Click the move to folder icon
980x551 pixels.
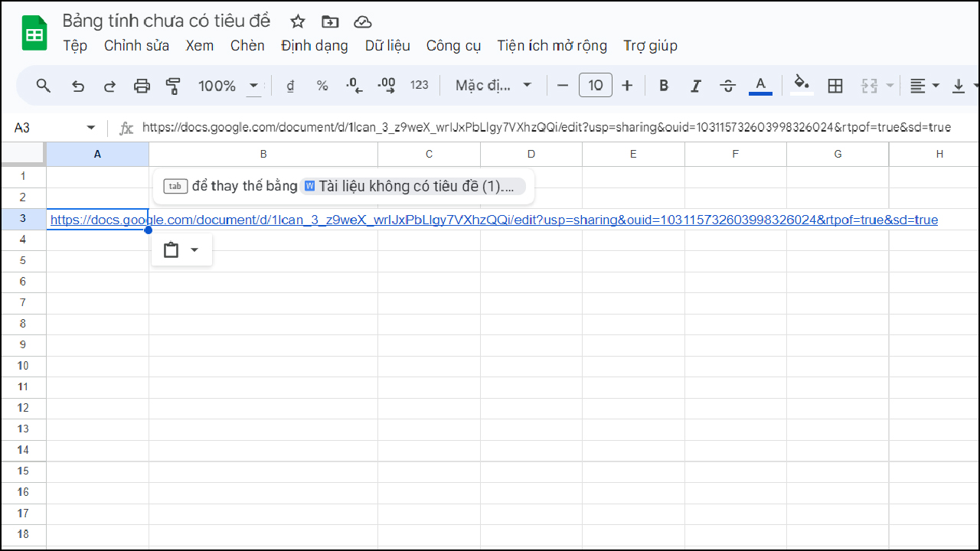330,21
